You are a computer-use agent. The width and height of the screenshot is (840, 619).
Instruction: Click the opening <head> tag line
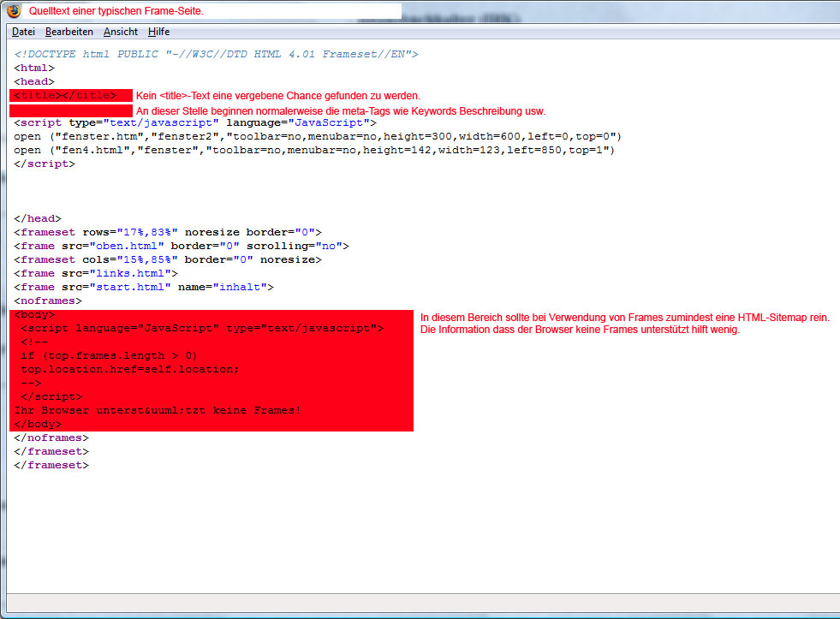tap(34, 81)
